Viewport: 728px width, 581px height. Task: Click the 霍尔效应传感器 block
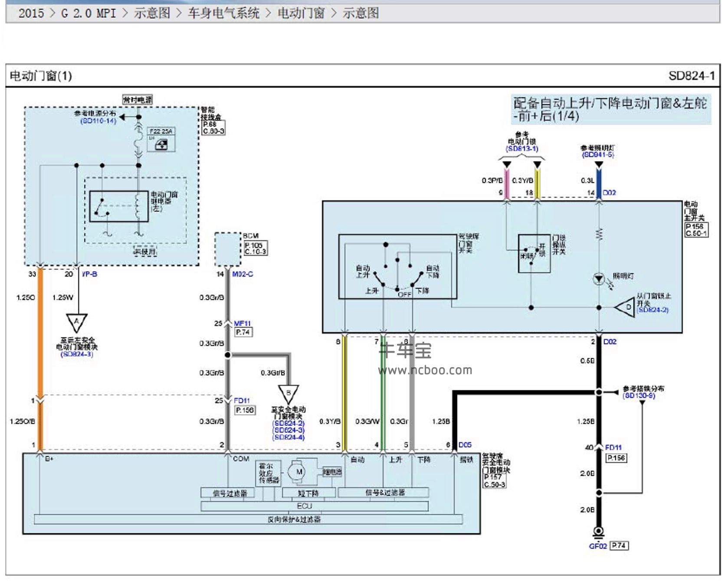tap(269, 473)
